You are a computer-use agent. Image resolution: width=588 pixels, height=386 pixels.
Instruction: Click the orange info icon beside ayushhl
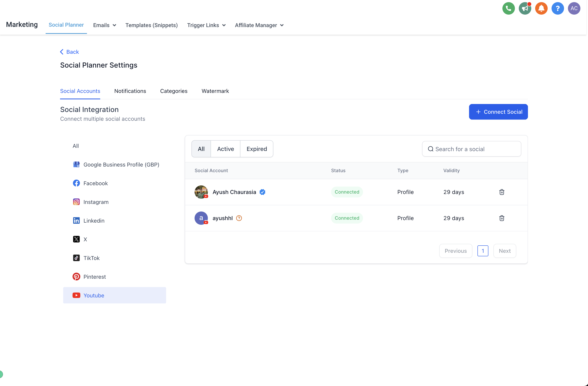[239, 218]
